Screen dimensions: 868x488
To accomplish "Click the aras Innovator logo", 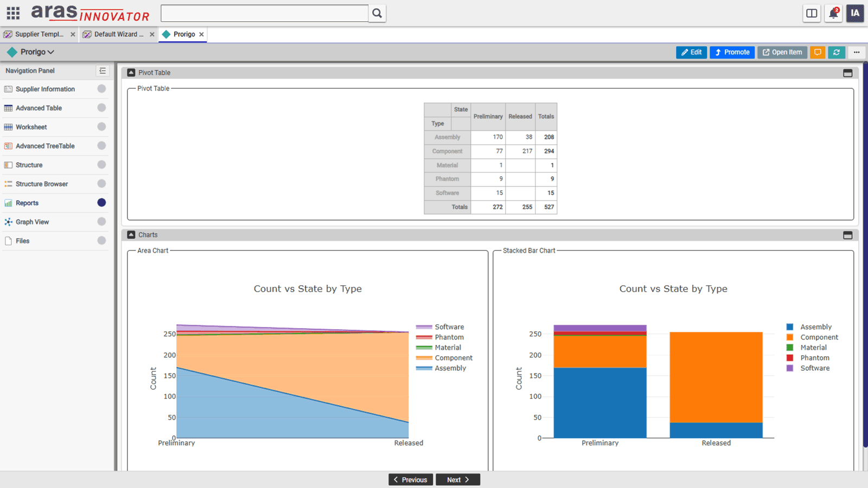I will point(90,13).
